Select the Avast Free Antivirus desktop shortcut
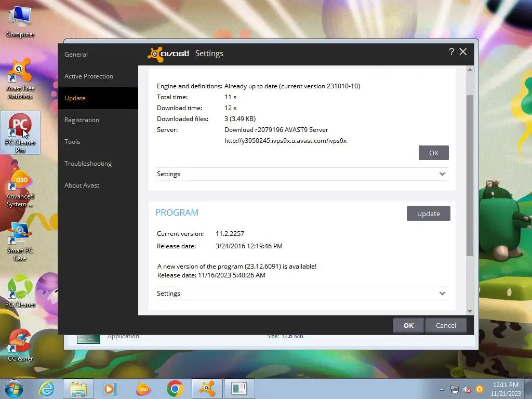 click(x=20, y=79)
